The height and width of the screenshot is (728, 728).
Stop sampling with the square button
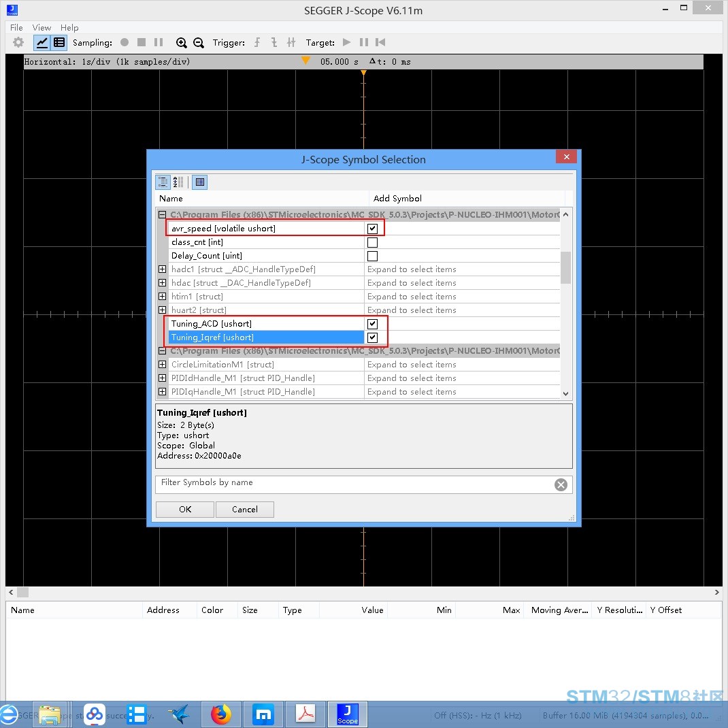coord(142,42)
